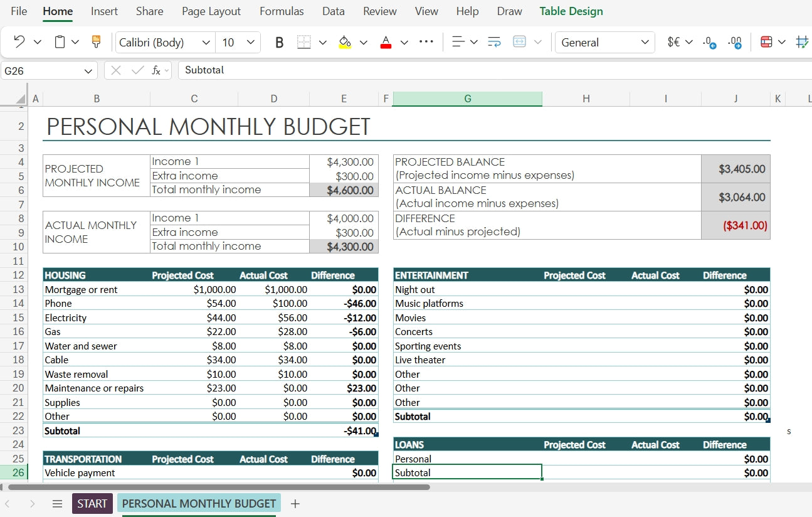812x517 pixels.
Task: Cancel formula entry with the X icon
Action: [115, 70]
